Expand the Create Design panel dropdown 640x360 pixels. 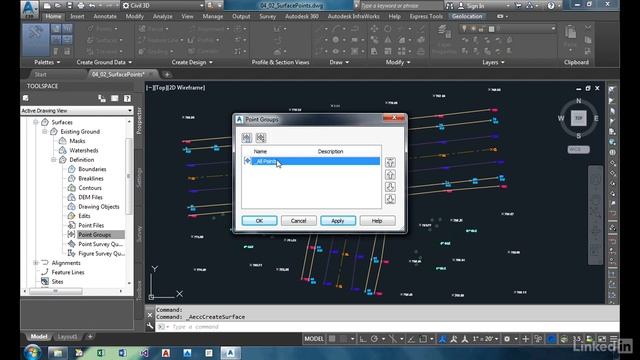[192, 62]
